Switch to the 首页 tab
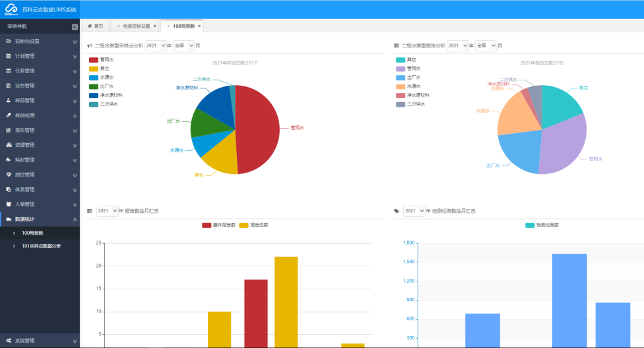Image resolution: width=644 pixels, height=348 pixels. [x=96, y=26]
